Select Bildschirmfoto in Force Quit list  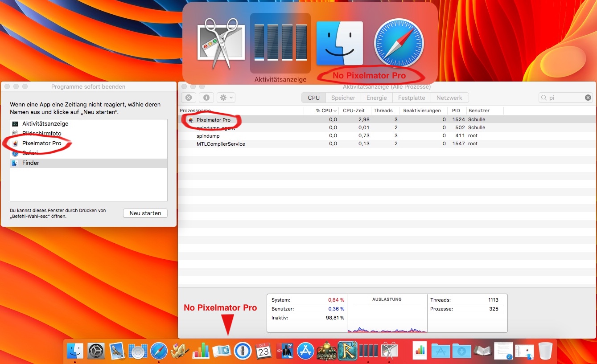click(x=89, y=134)
